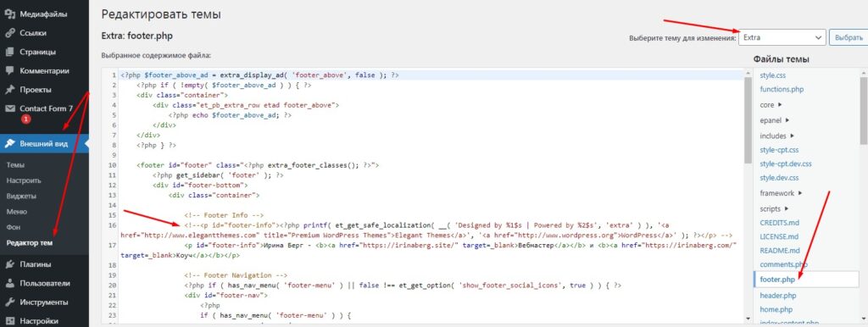Expand the framework folder

pos(781,193)
